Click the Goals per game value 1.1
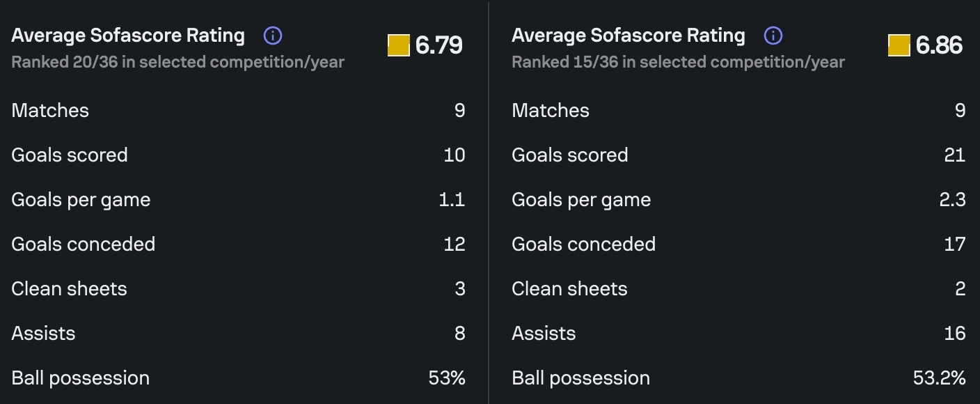Image resolution: width=980 pixels, height=404 pixels. [x=452, y=200]
